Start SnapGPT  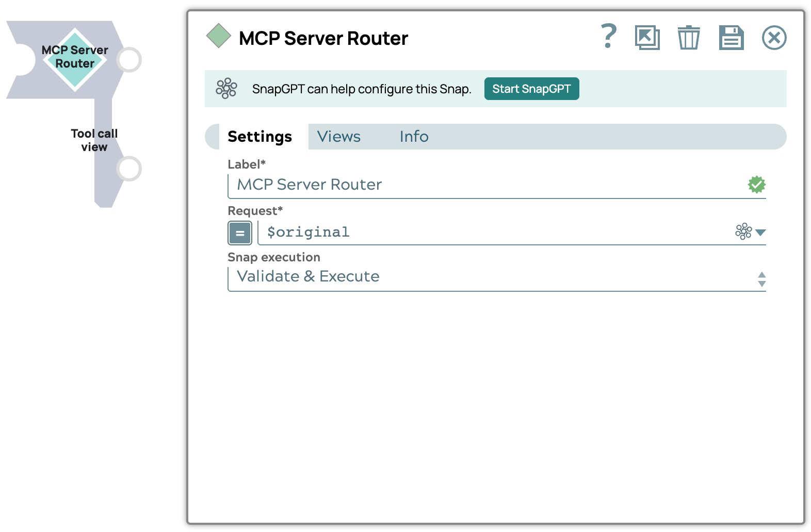[531, 89]
